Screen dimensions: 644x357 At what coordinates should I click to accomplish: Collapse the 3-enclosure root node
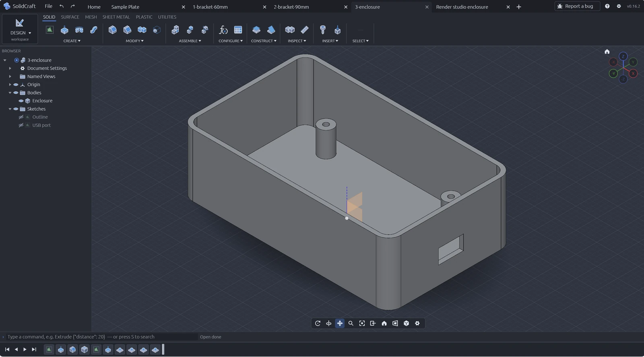click(5, 60)
